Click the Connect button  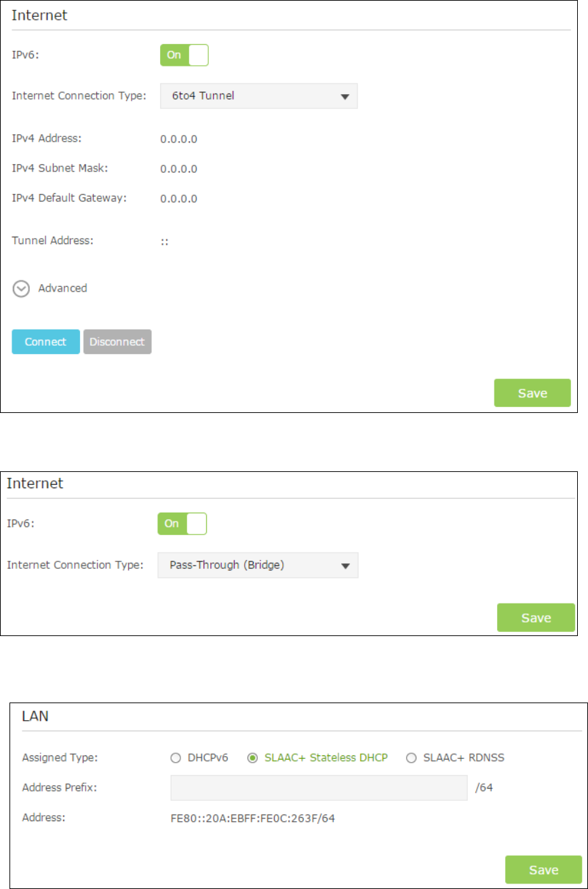tap(45, 342)
